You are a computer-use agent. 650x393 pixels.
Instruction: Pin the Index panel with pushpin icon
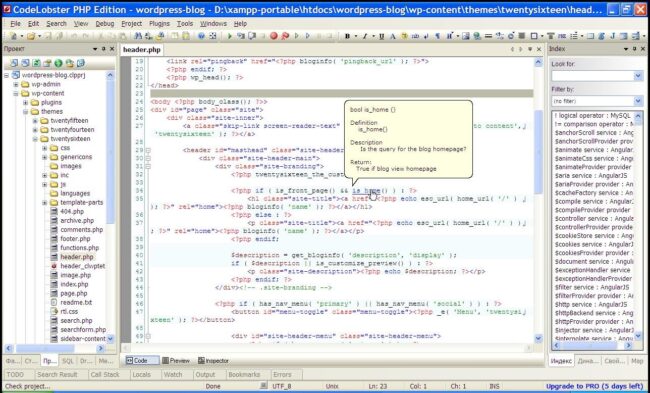point(634,49)
